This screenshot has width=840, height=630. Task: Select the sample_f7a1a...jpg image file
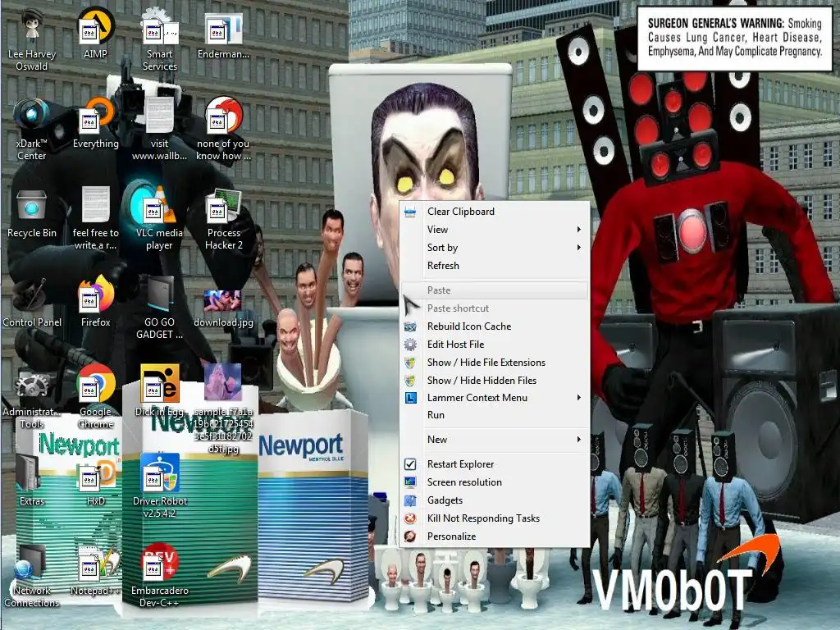[223, 410]
